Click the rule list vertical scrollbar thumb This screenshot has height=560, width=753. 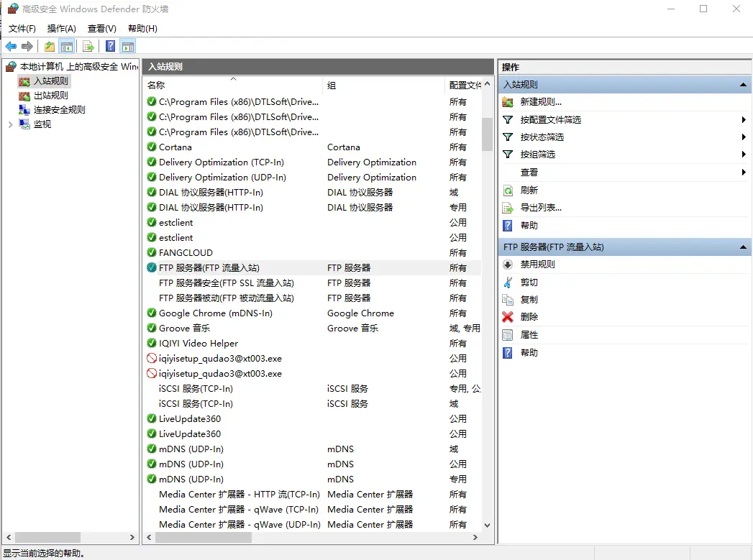click(488, 134)
